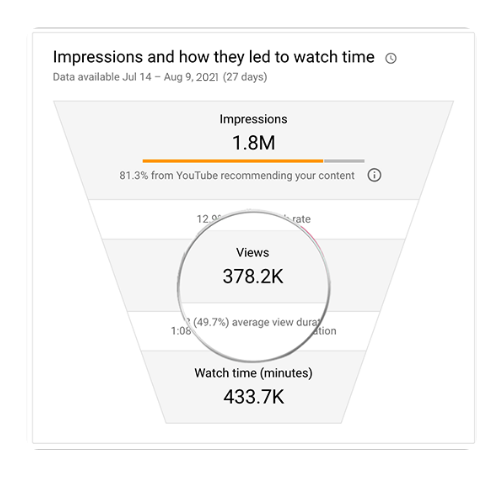Image resolution: width=502 pixels, height=478 pixels.
Task: Click the clock icon beside the card title
Action: (x=391, y=58)
